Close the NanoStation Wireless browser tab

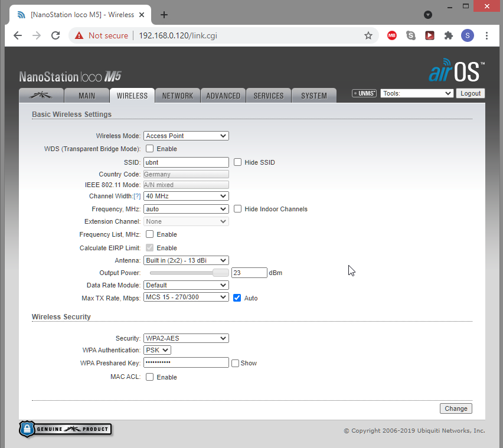(142, 15)
